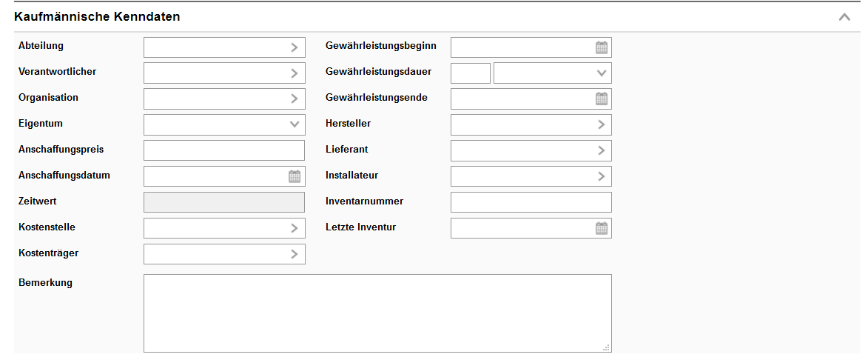Screen dimensions: 868x360
Task: Click the Lieferant selection arrow
Action: point(602,150)
